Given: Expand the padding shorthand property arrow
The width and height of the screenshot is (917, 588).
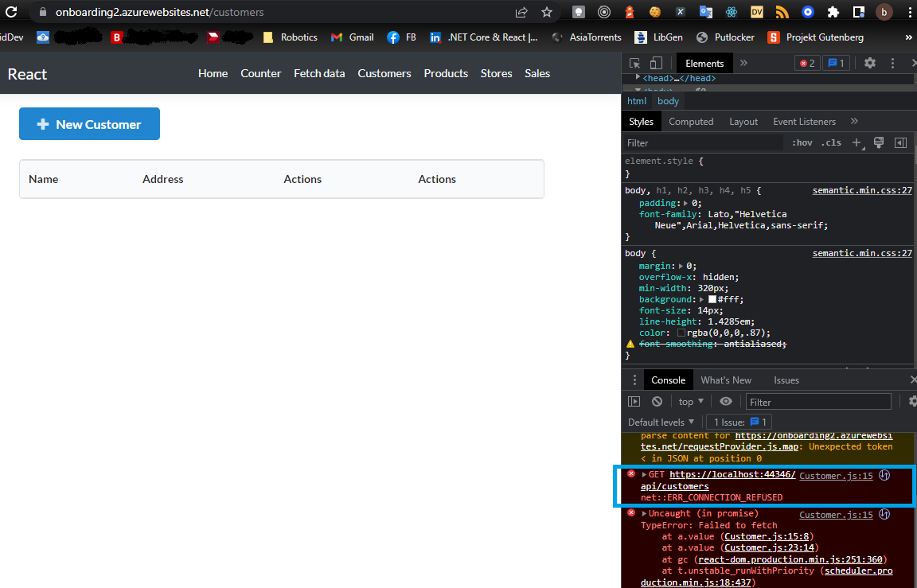Looking at the screenshot, I should (685, 204).
